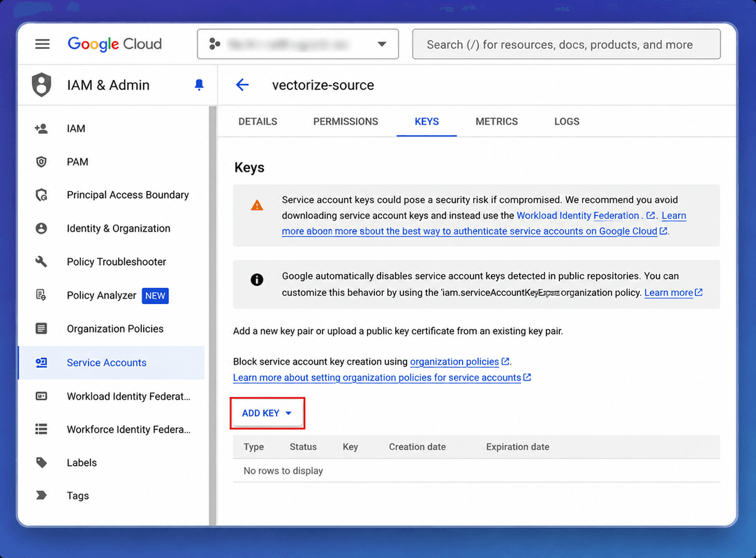
Task: Open Learn more link in info banner
Action: [673, 292]
